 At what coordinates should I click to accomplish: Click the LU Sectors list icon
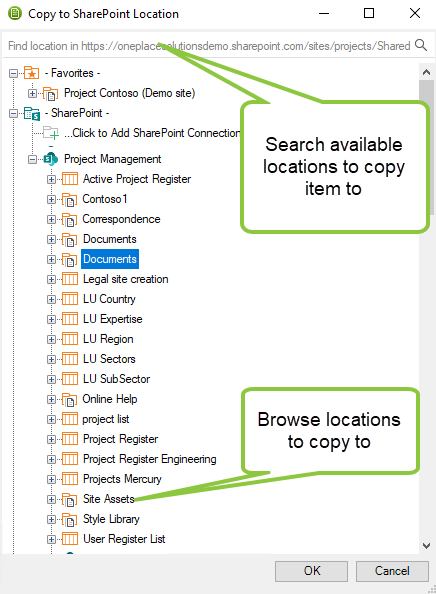(x=70, y=359)
